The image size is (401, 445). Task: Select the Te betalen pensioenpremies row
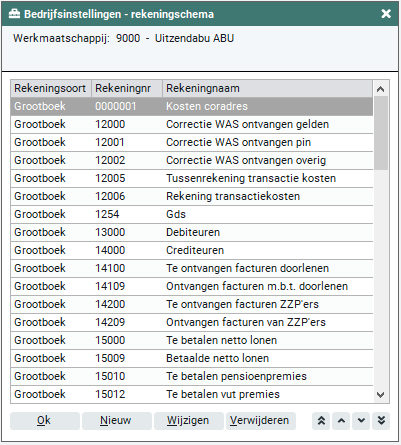pos(192,376)
